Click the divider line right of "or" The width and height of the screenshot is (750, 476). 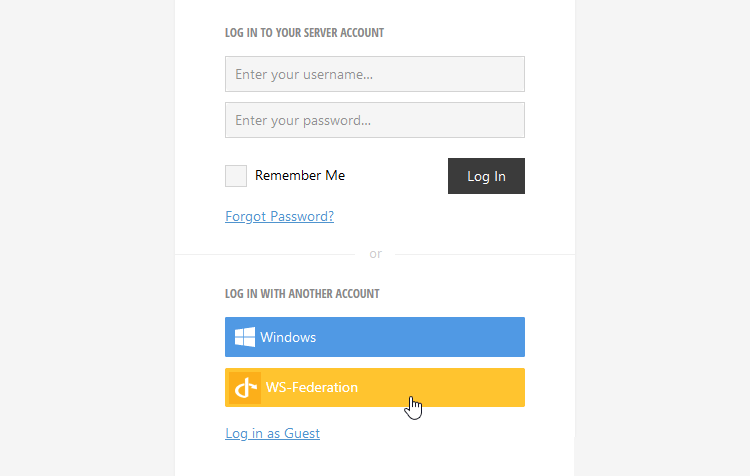(x=485, y=254)
